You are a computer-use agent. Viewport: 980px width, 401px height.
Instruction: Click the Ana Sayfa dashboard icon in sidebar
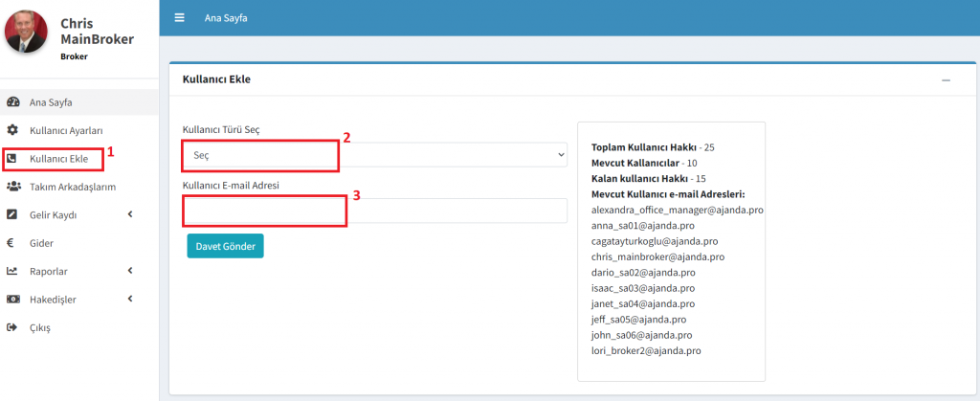click(x=12, y=102)
